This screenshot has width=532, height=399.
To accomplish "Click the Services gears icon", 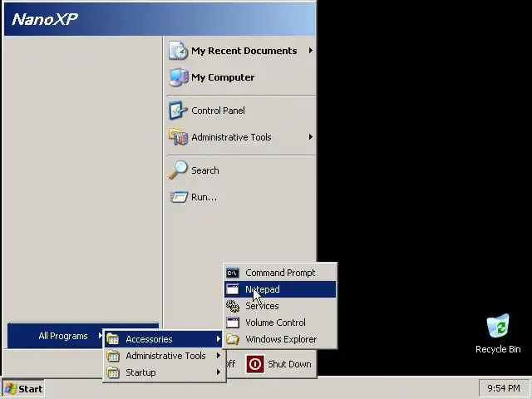I will click(x=233, y=306).
